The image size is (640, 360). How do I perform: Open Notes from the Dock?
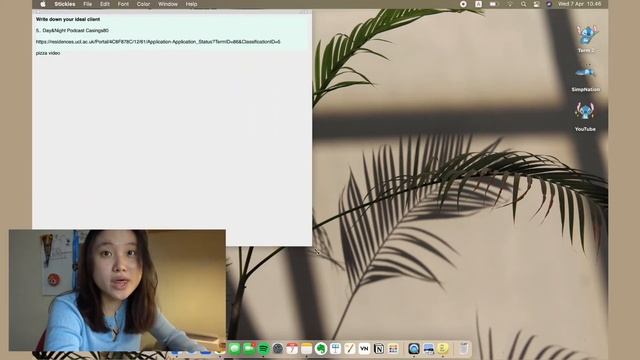pyautogui.click(x=307, y=349)
